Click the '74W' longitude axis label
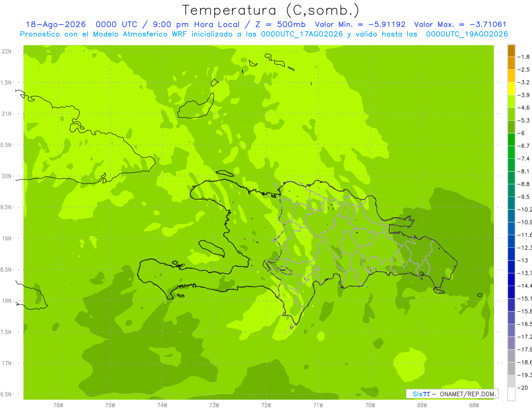 (162, 405)
